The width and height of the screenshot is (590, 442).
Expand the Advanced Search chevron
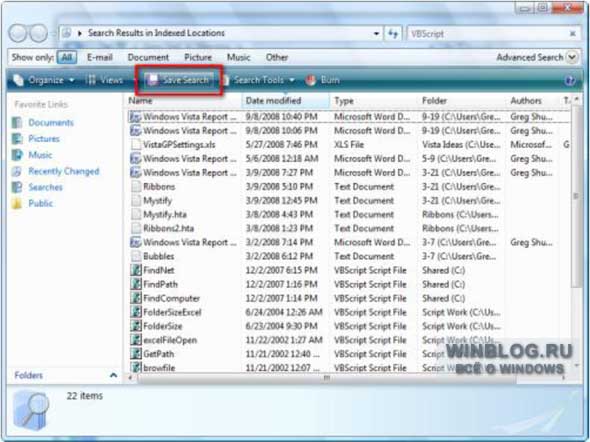coord(572,58)
